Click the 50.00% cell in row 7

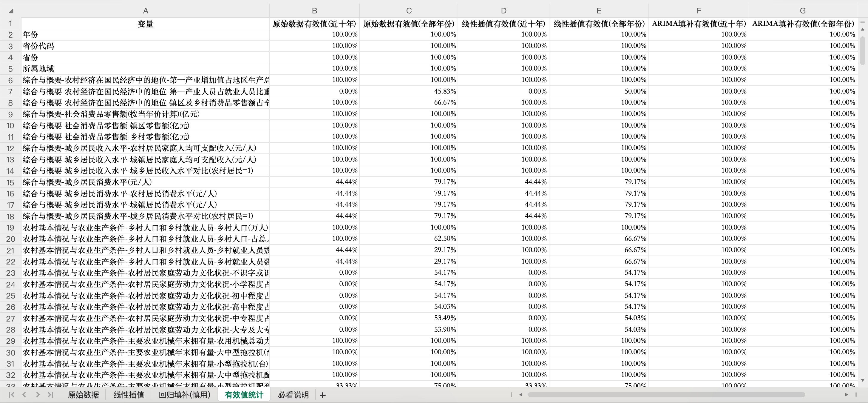[599, 91]
